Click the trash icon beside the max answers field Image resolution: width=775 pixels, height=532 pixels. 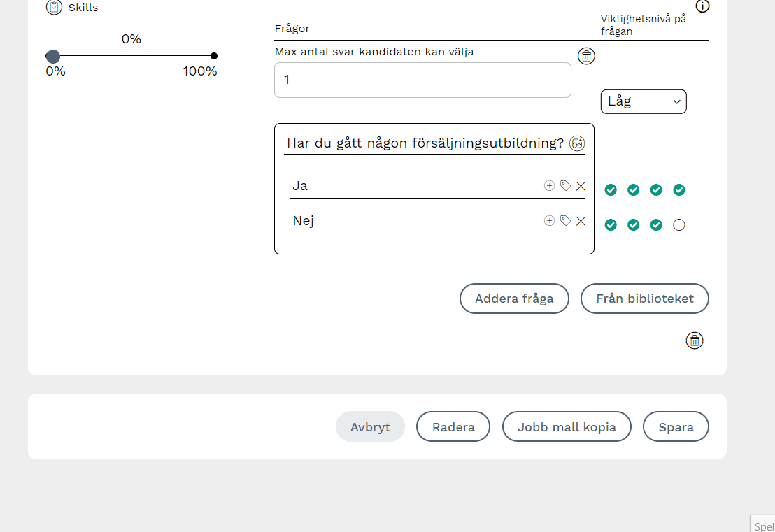tap(586, 56)
